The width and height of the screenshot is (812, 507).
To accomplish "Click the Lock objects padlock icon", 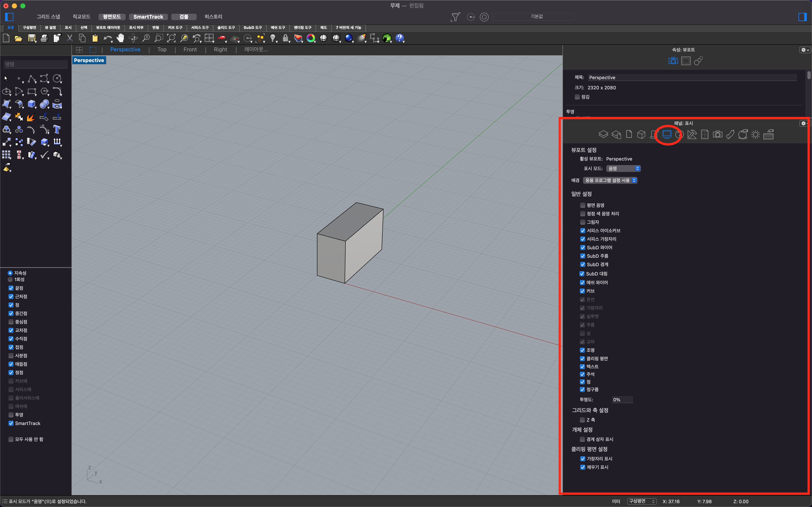I will pyautogui.click(x=285, y=38).
